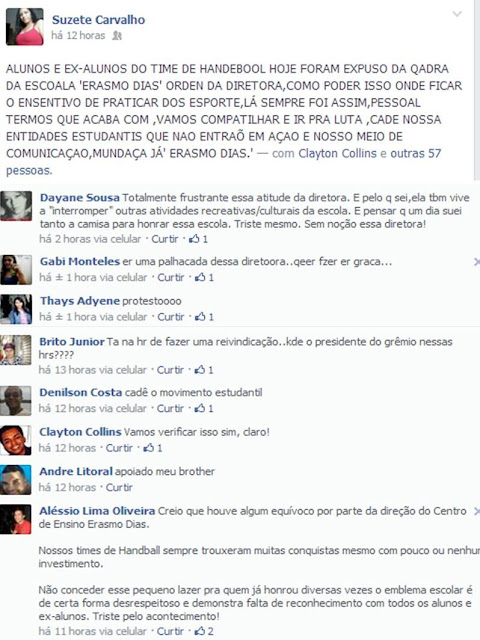
Task: Click Clayton Collins' comment avatar
Action: click(x=16, y=440)
